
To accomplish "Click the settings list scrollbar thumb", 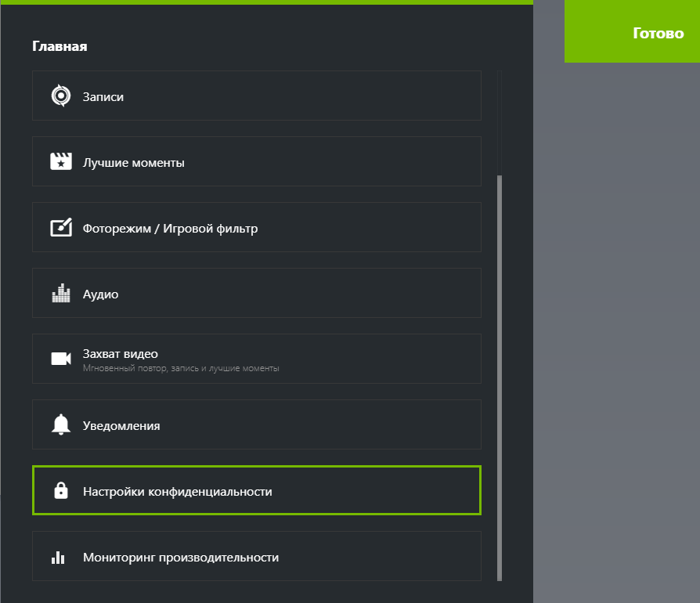I will click(500, 376).
